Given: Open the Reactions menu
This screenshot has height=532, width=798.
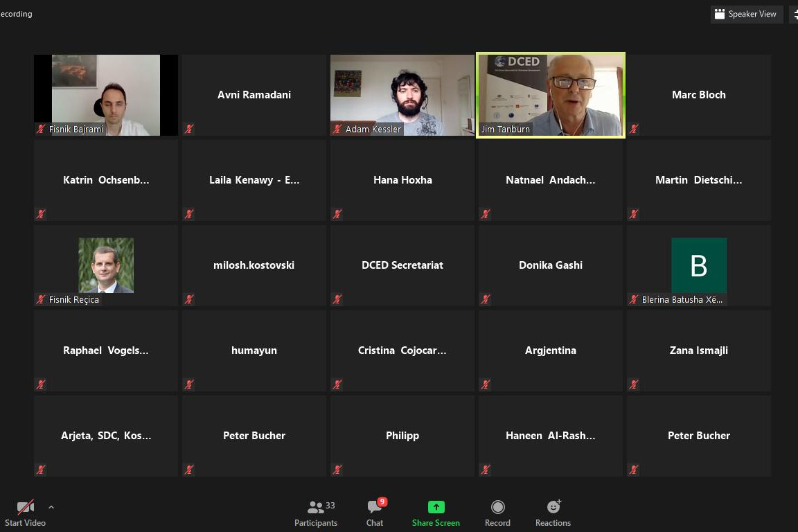Looking at the screenshot, I should [553, 513].
